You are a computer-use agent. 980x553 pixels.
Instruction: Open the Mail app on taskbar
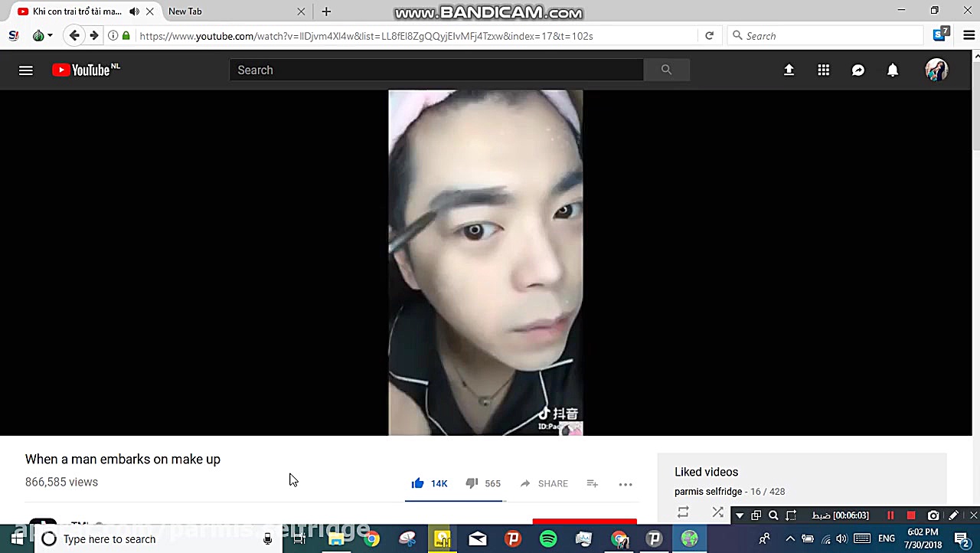(478, 539)
